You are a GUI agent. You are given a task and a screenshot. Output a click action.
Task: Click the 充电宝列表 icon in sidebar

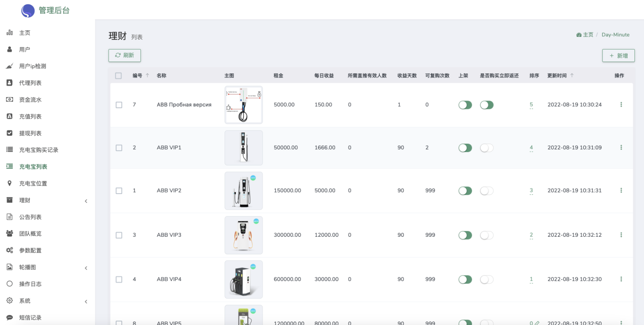(10, 166)
